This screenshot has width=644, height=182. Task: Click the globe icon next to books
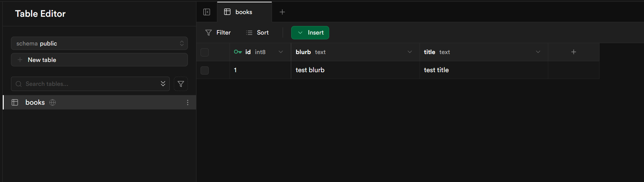[x=53, y=103]
